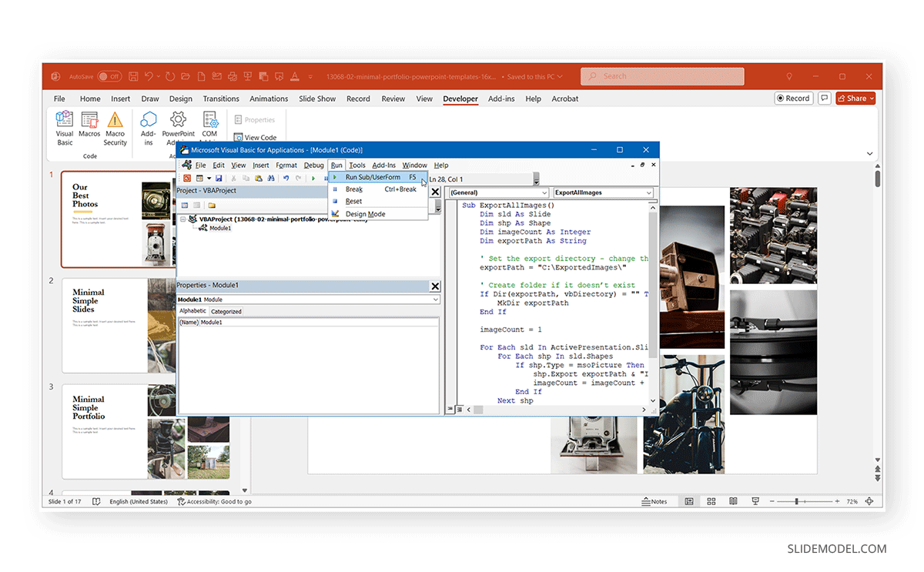Click Run Sub/UserForm menu entry
The width and height of the screenshot is (924, 572).
(x=373, y=177)
